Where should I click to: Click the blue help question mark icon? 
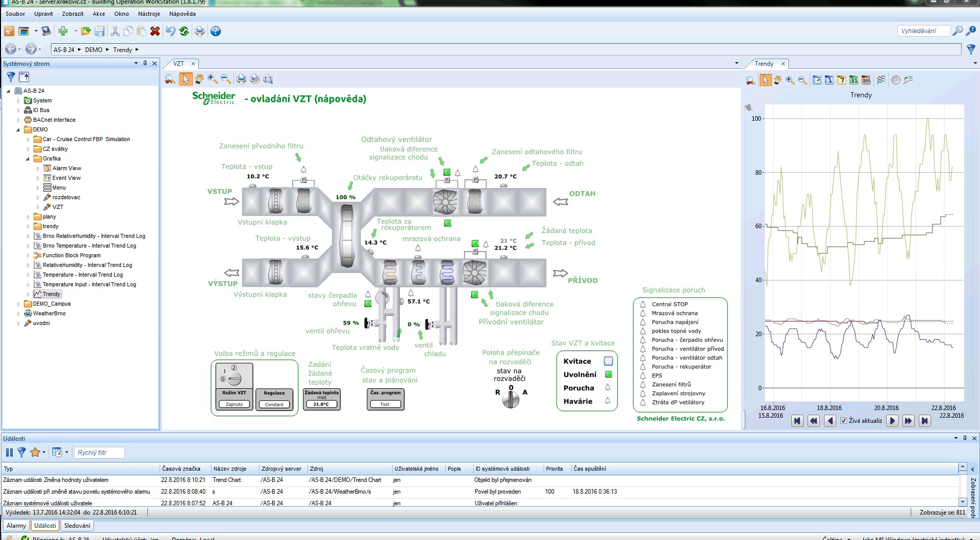tap(216, 32)
